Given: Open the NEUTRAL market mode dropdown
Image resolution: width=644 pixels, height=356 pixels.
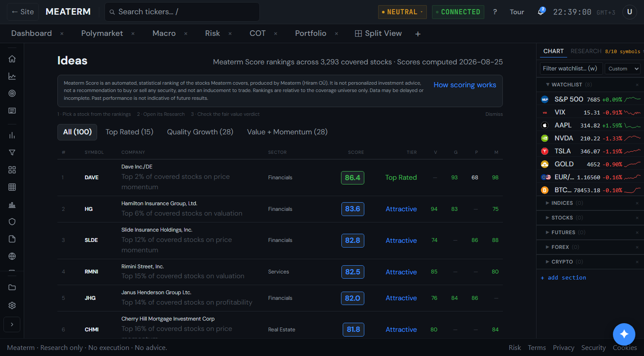Looking at the screenshot, I should (x=402, y=12).
